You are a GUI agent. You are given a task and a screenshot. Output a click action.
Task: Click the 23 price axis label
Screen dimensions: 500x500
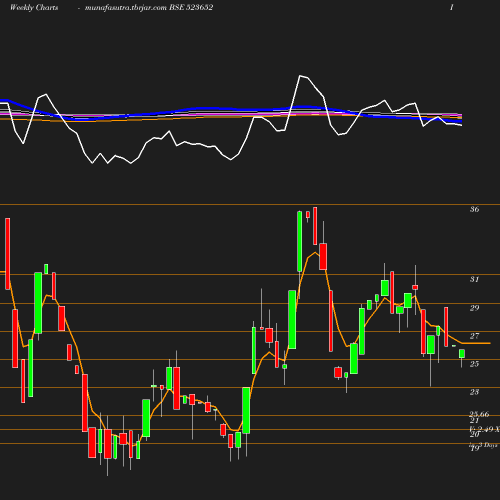click(474, 392)
